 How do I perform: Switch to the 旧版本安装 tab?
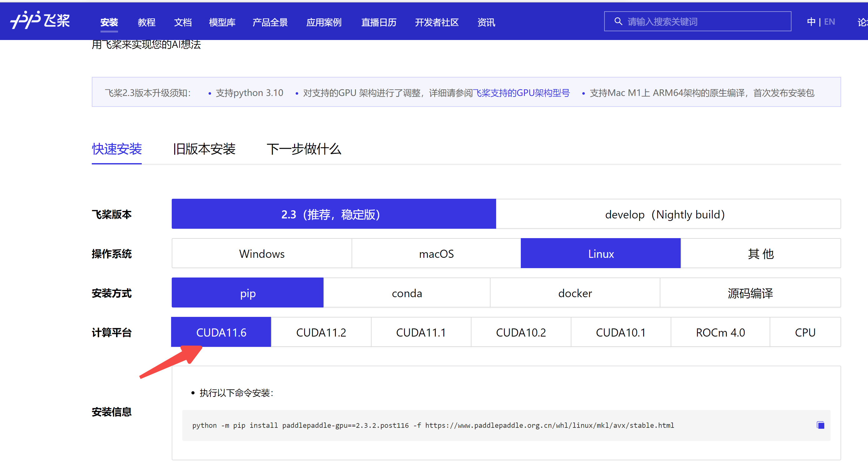pos(204,149)
